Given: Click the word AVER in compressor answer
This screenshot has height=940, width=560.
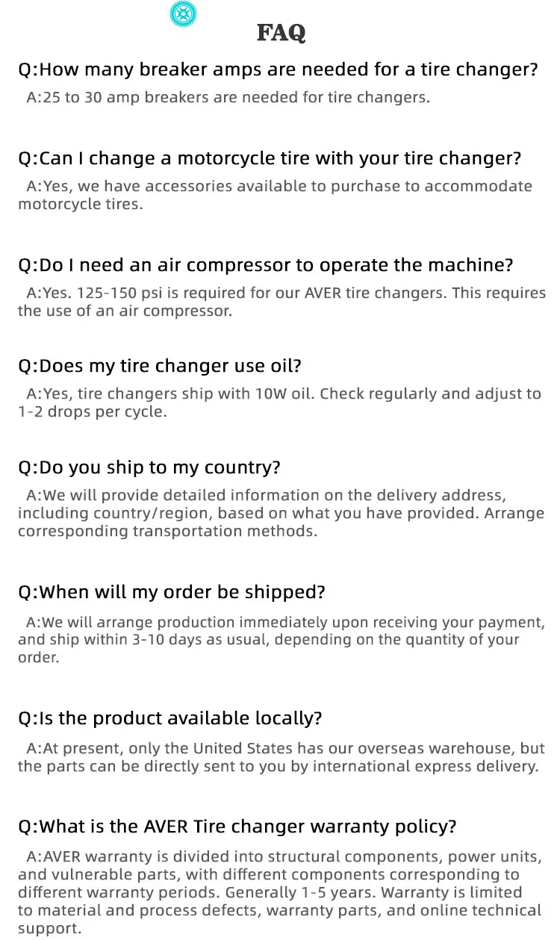Looking at the screenshot, I should (323, 293).
